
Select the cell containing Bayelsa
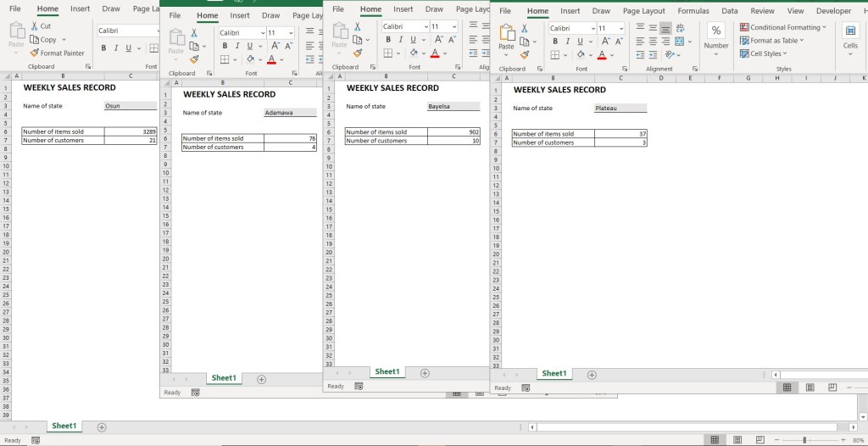tap(453, 106)
